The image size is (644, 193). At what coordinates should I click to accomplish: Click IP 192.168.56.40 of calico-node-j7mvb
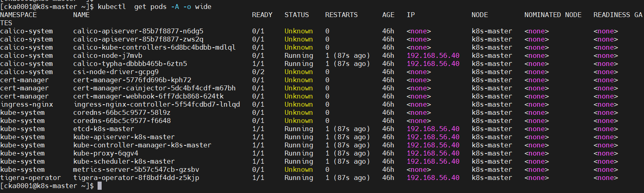433,55
